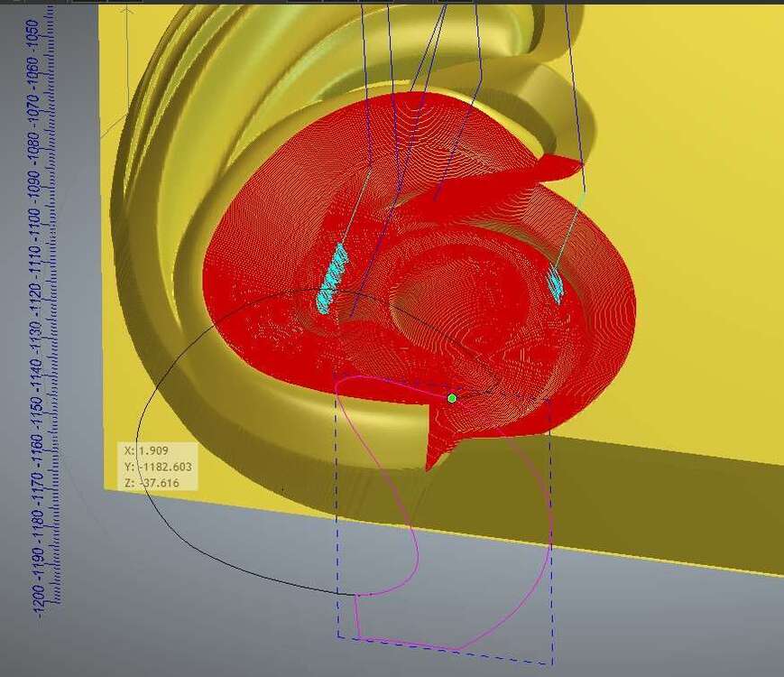Click the dashed blue rectangle's bottom-right corner
Screen dimensions: 784x677
(552, 664)
